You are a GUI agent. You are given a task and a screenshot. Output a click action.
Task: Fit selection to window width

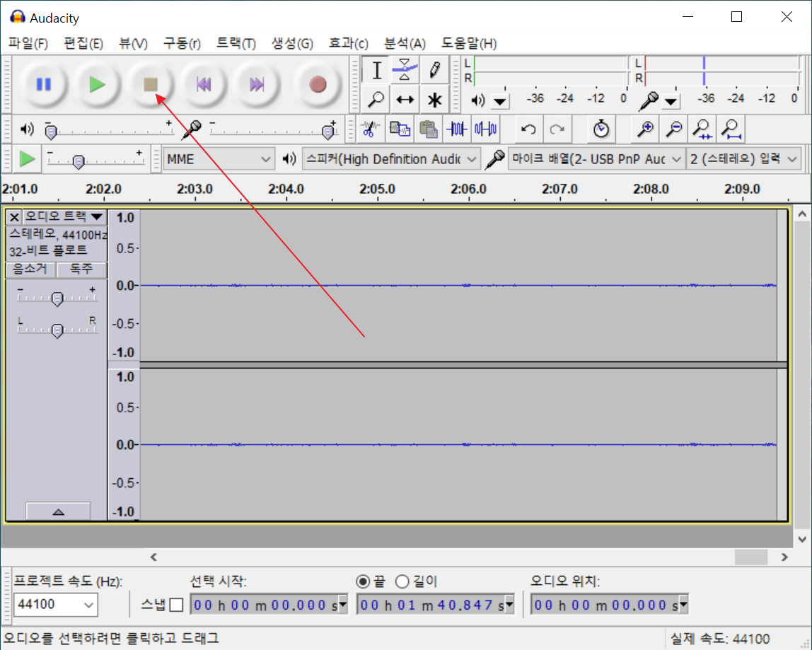(x=702, y=129)
